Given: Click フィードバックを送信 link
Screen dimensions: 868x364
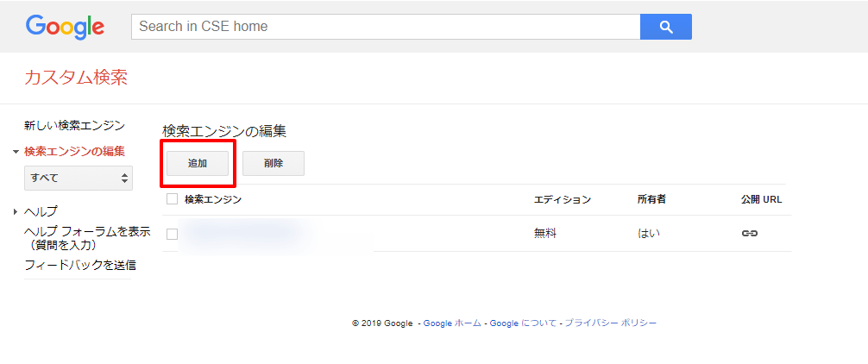Looking at the screenshot, I should pos(80,265).
